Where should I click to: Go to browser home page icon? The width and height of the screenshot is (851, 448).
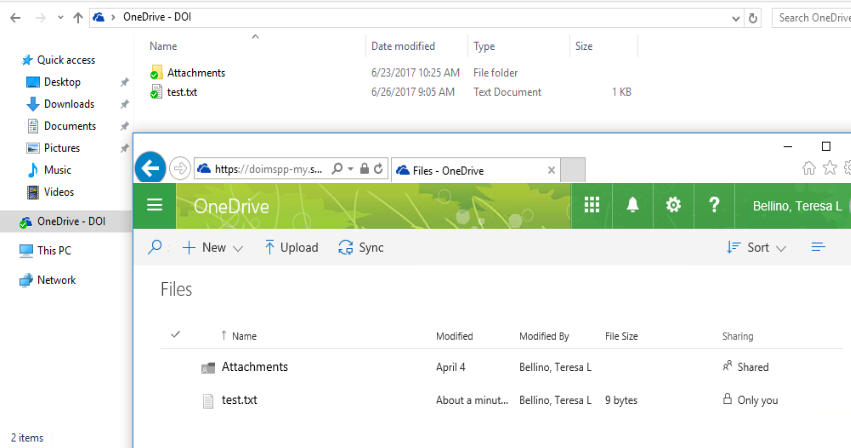[x=809, y=168]
